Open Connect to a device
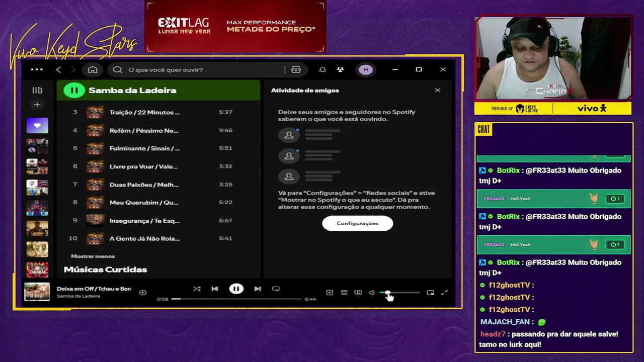Image resolution: width=644 pixels, height=362 pixels. pyautogui.click(x=358, y=293)
